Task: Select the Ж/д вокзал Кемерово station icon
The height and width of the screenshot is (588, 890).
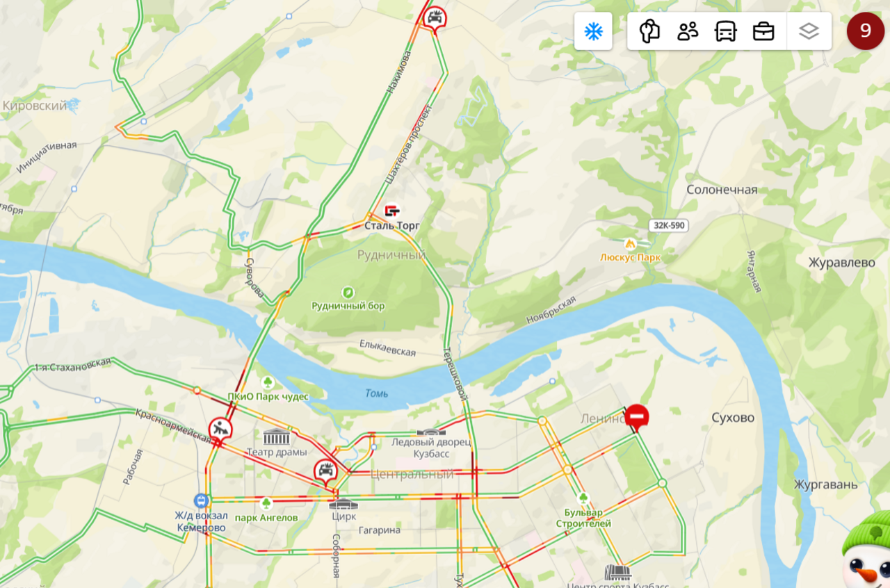Action: click(202, 500)
